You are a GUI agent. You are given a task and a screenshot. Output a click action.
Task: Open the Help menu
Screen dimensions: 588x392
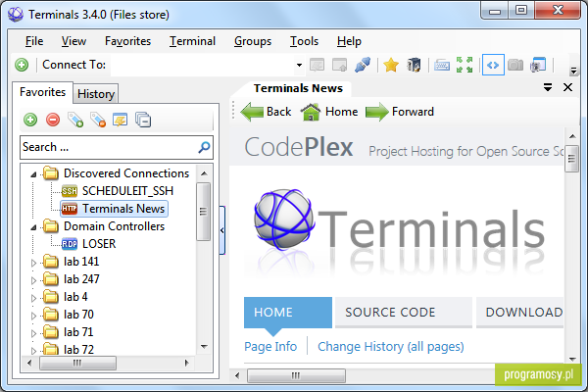point(349,41)
